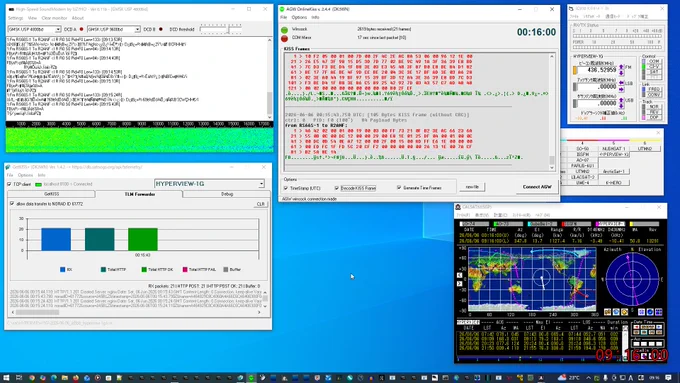Image resolution: width=680 pixels, height=383 pixels.
Task: Click the down arrow beside the USB downlink frequency
Action: pyautogui.click(x=621, y=106)
